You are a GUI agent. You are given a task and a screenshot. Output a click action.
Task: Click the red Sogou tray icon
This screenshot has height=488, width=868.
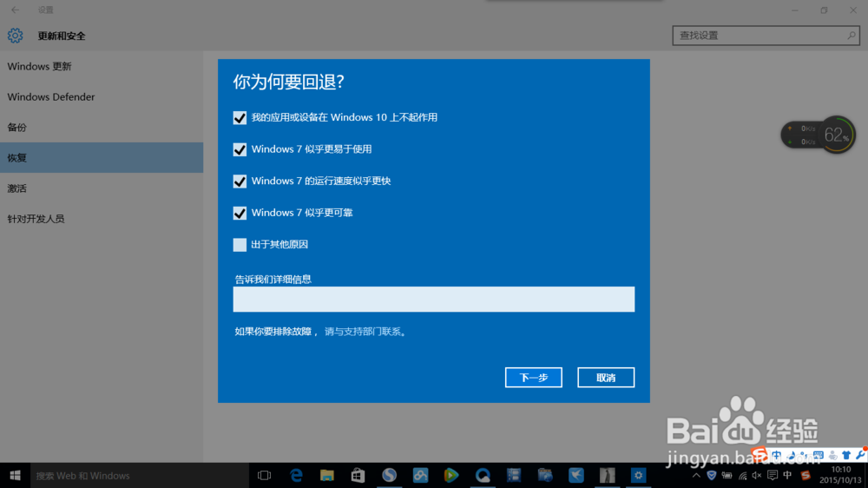tap(806, 476)
